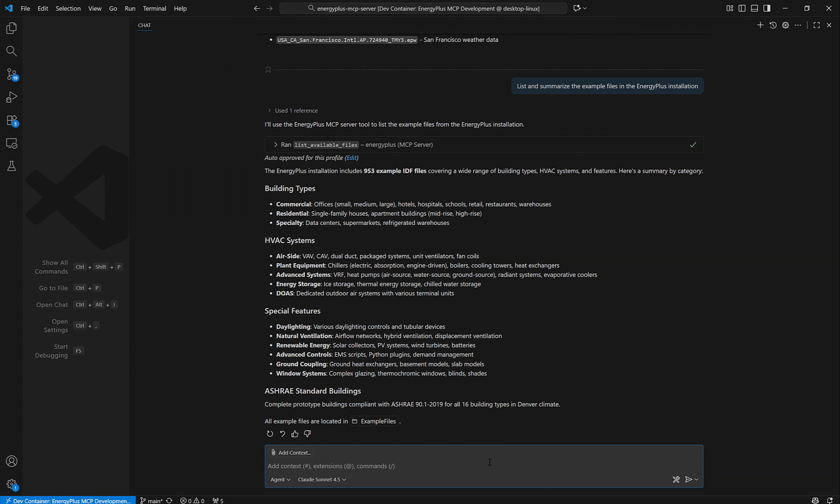The height and width of the screenshot is (504, 840).
Task: Open the Testing flask view
Action: pos(12,166)
